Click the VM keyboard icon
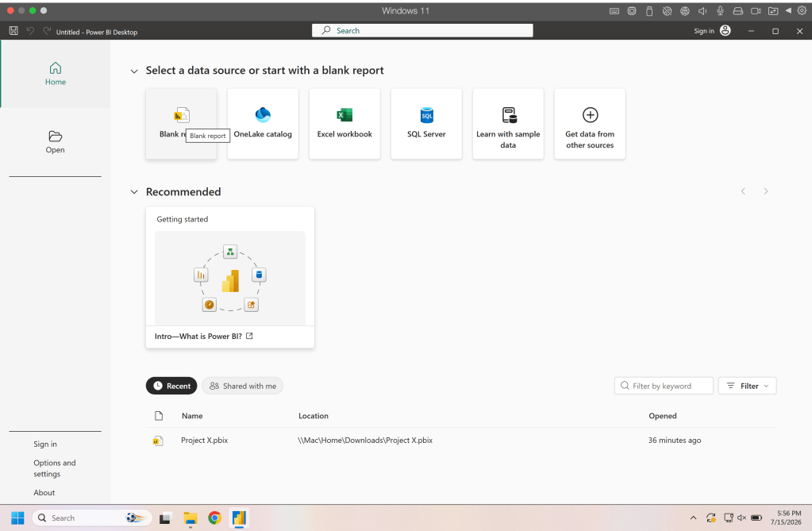 tap(614, 11)
